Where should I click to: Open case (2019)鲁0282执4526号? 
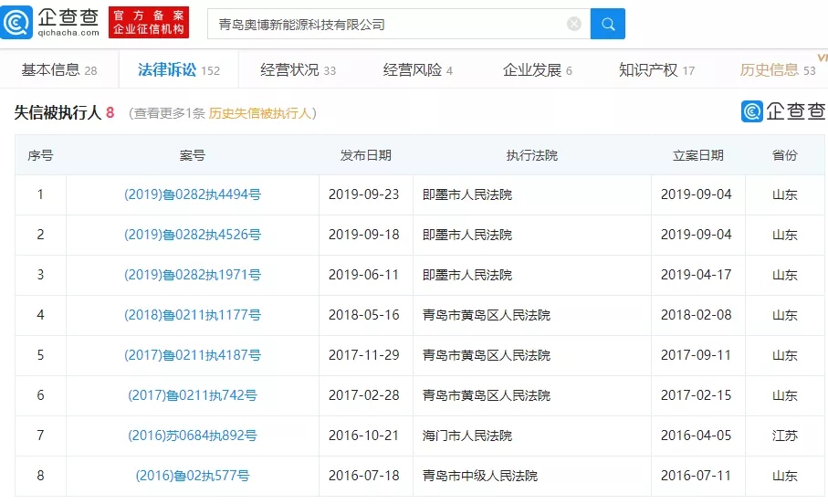click(x=193, y=235)
